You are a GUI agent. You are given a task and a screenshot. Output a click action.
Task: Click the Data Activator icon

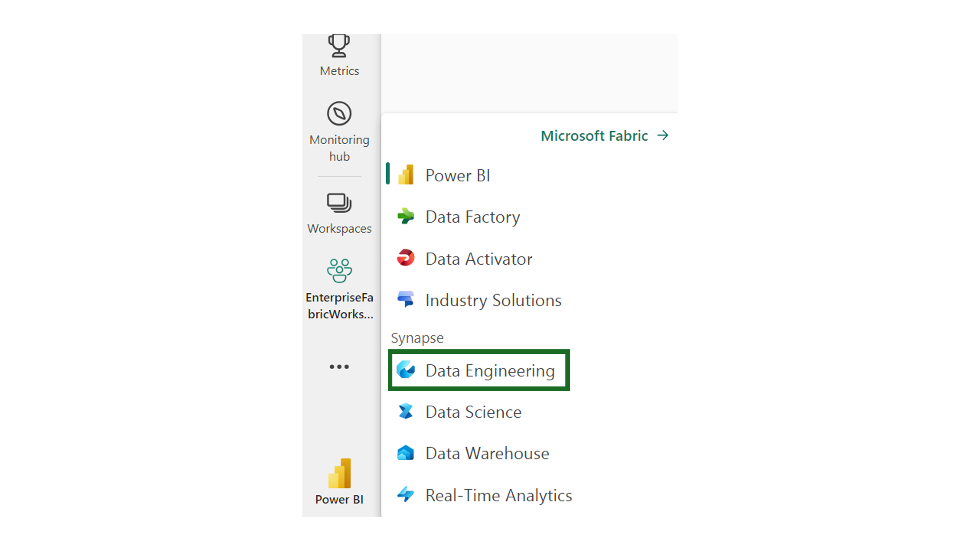[x=407, y=258]
